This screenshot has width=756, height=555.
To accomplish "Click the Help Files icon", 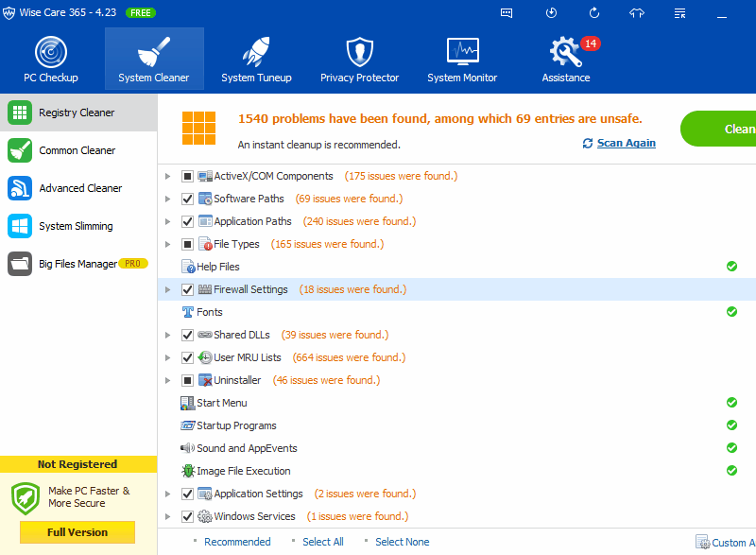I will click(x=188, y=267).
